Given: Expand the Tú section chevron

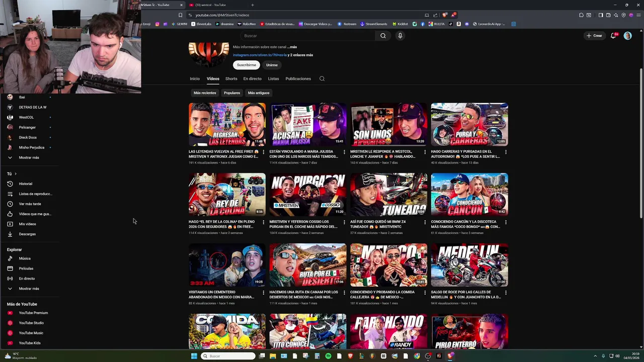Looking at the screenshot, I should click(15, 173).
